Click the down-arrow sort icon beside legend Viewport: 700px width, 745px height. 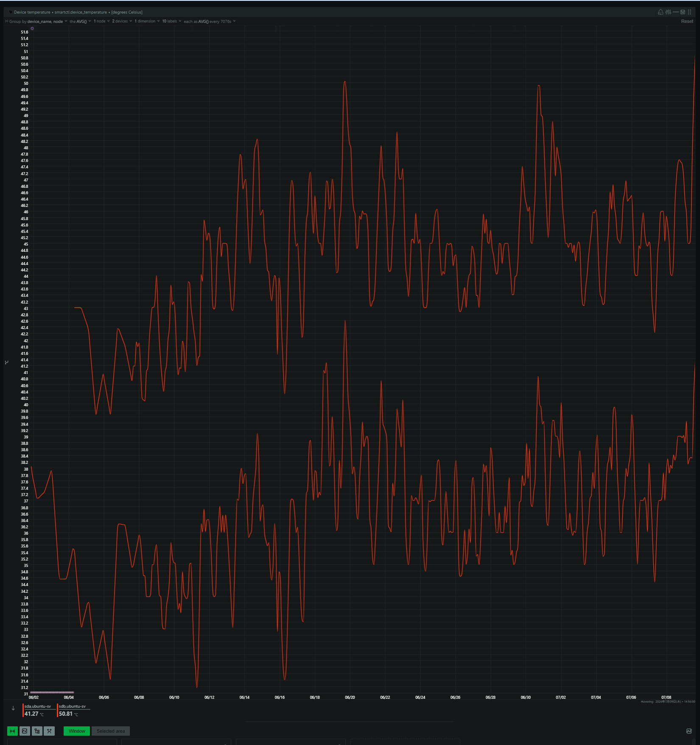(13, 708)
